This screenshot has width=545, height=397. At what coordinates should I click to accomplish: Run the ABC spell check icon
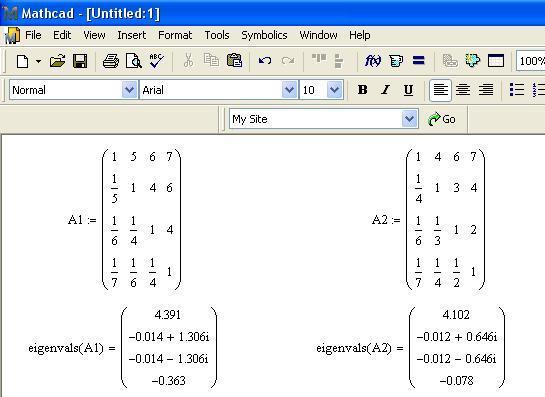(156, 61)
